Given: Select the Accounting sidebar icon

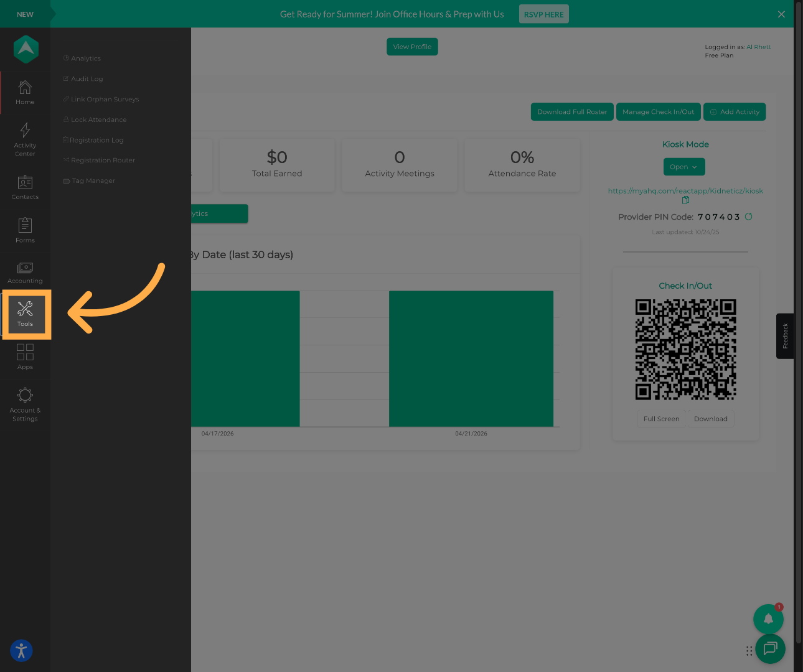Looking at the screenshot, I should tap(25, 273).
